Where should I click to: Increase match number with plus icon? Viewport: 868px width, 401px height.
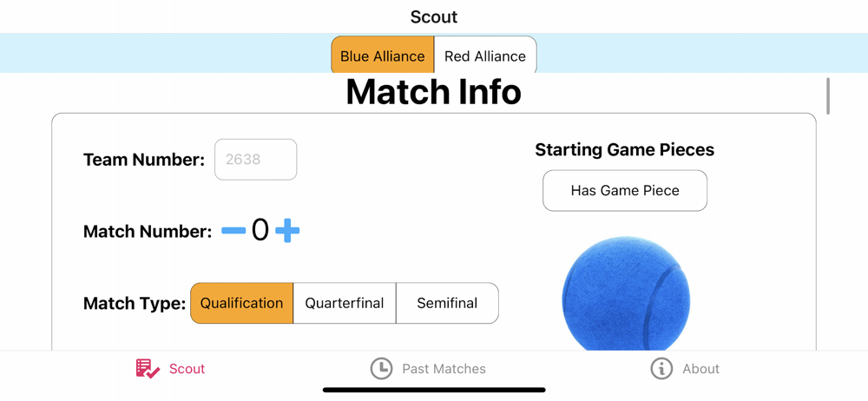click(x=287, y=231)
